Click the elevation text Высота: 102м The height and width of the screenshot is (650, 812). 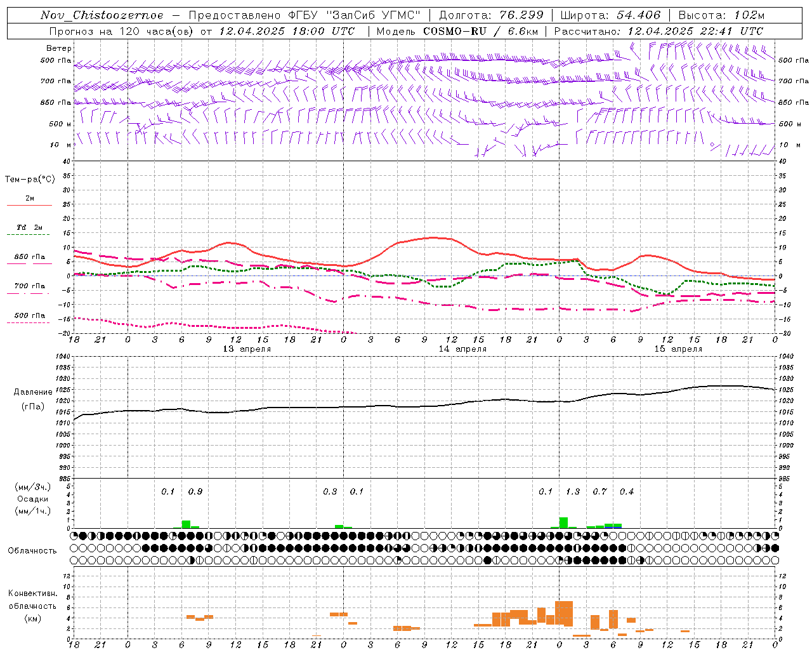[x=721, y=15]
